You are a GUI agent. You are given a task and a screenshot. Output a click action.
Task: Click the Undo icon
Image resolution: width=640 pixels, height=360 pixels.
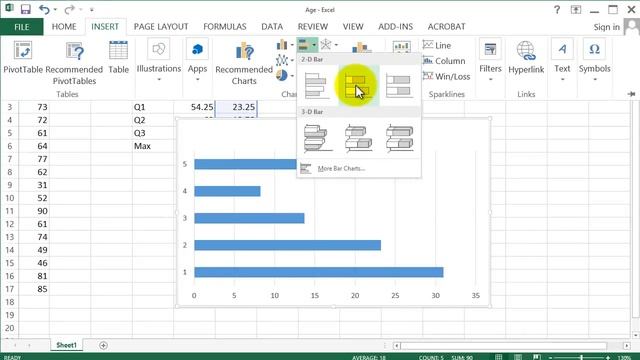[x=44, y=9]
